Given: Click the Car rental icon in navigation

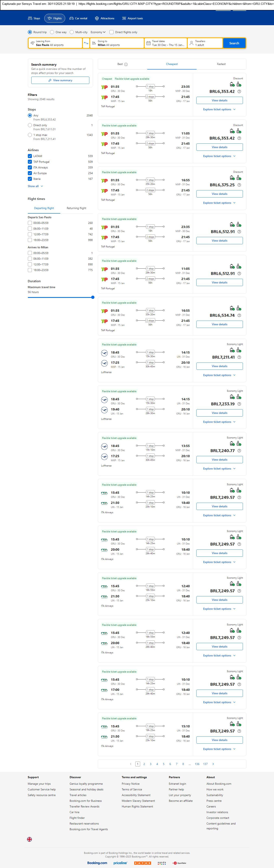Looking at the screenshot, I should pyautogui.click(x=71, y=18).
